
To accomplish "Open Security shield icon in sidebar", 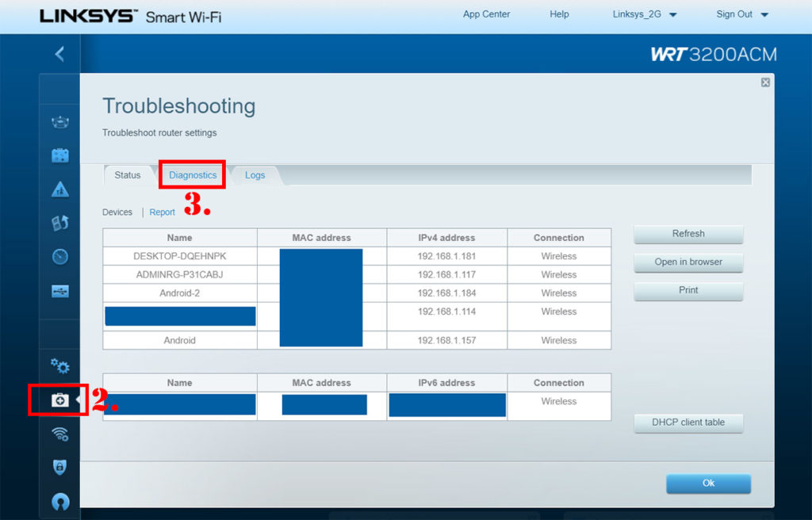I will coord(60,467).
